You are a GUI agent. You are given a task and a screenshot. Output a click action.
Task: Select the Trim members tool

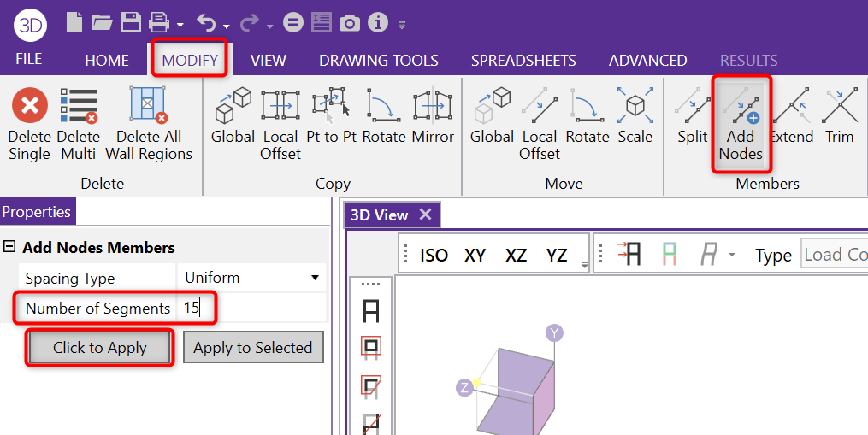(x=839, y=106)
